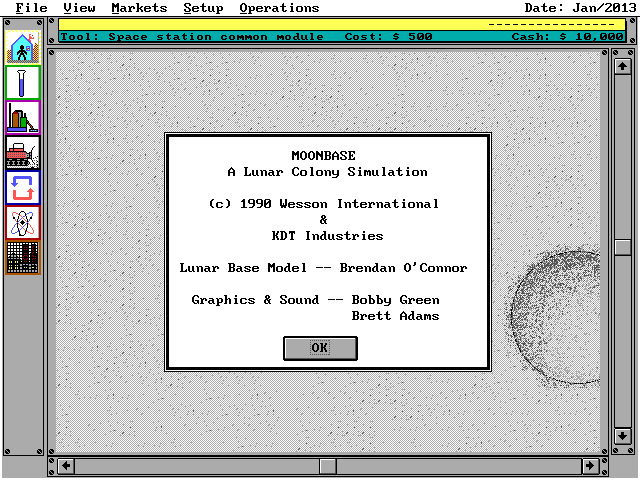Screen dimensions: 640x480
Task: Select the recycling arrows tool icon
Action: click(x=23, y=188)
